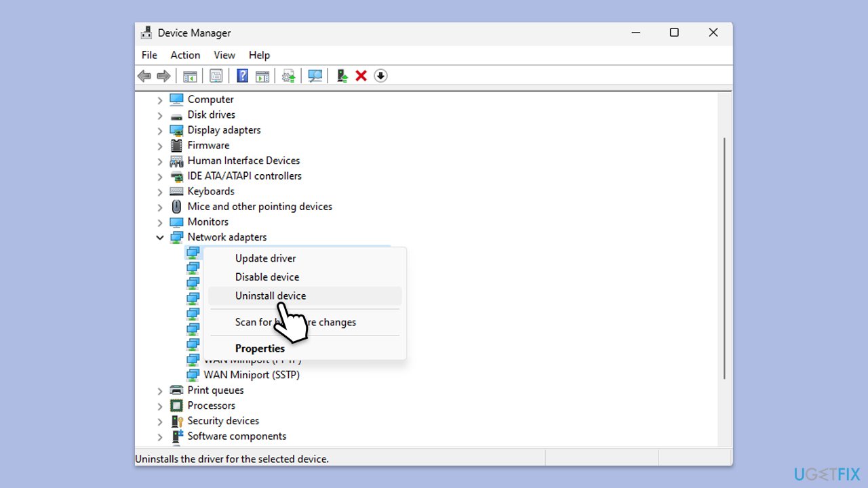Expand the Firmware node

point(160,146)
